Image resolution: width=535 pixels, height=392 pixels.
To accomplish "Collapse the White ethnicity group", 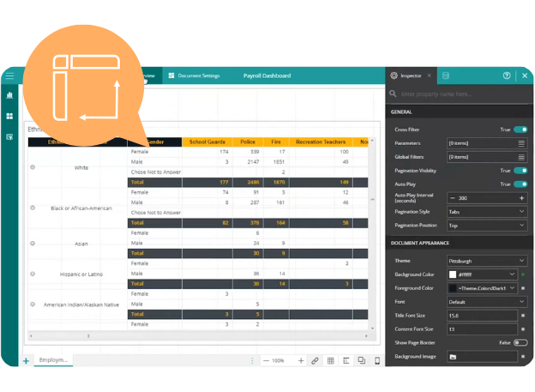I will pos(33,167).
